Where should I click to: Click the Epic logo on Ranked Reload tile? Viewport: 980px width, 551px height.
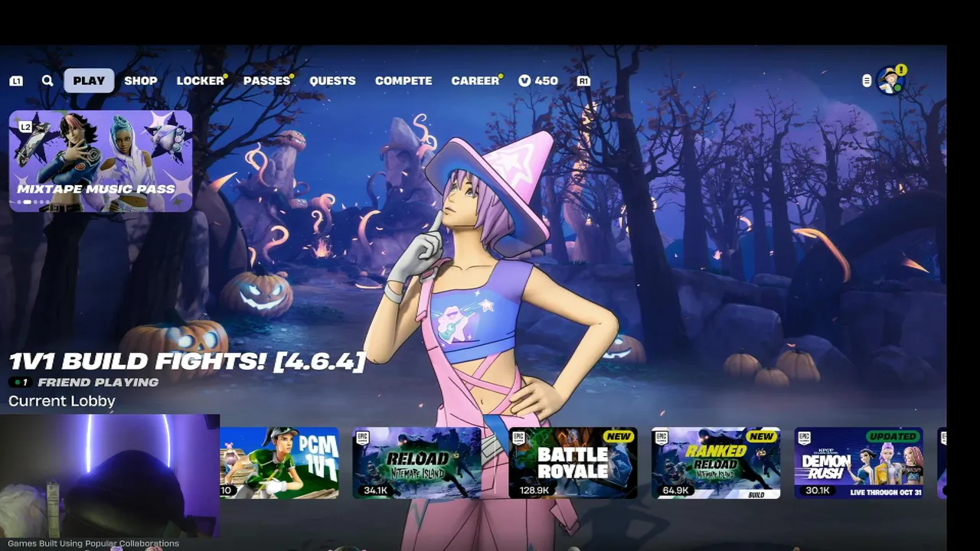tap(661, 438)
